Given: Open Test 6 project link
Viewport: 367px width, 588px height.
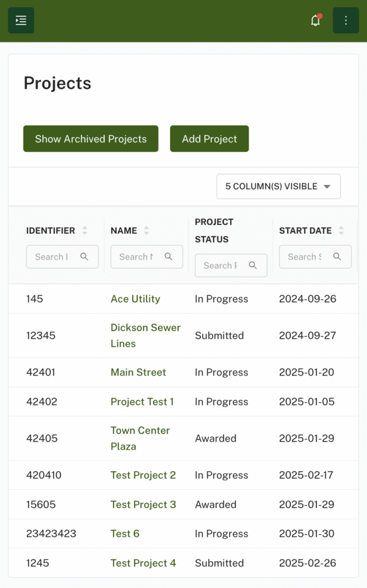Looking at the screenshot, I should point(125,533).
